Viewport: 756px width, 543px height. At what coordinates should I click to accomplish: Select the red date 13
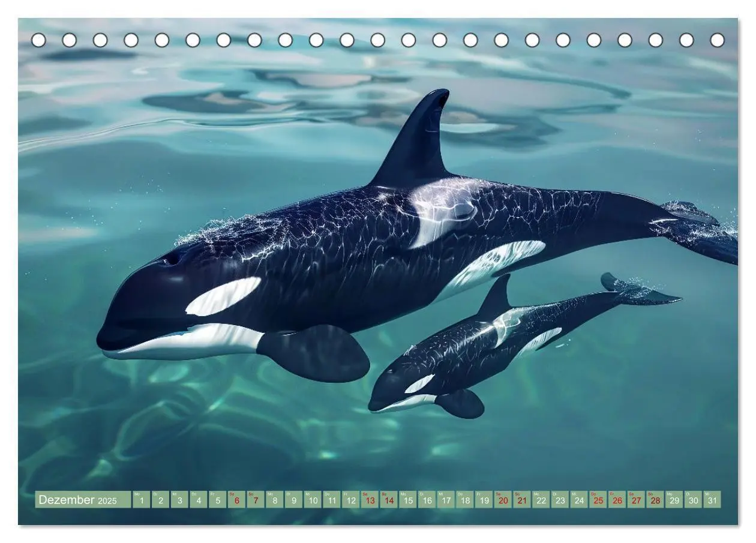(x=370, y=500)
